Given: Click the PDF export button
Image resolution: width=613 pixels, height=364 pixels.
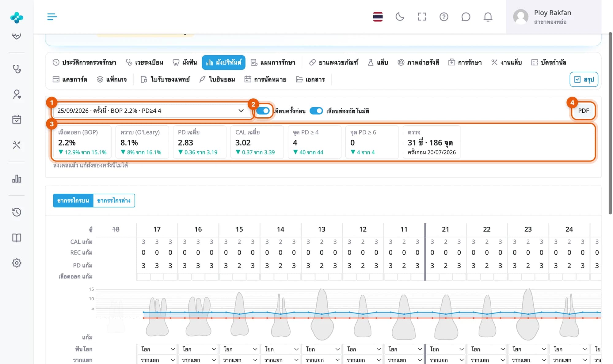Looking at the screenshot, I should click(x=584, y=111).
